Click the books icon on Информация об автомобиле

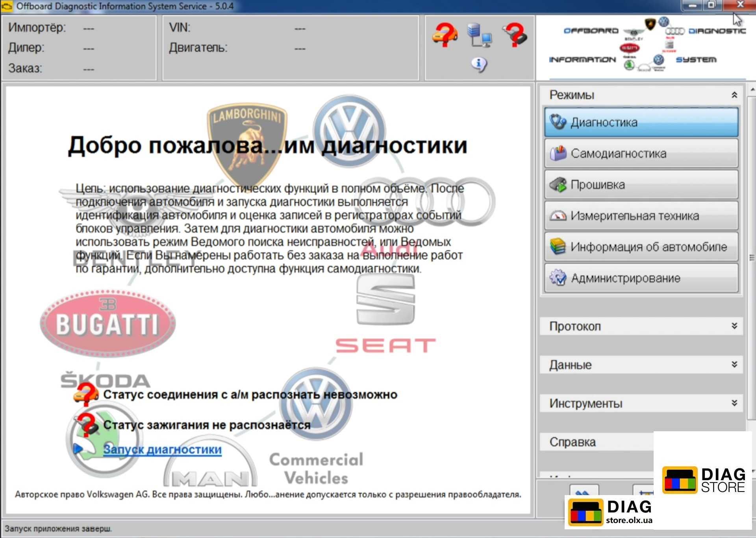[558, 247]
